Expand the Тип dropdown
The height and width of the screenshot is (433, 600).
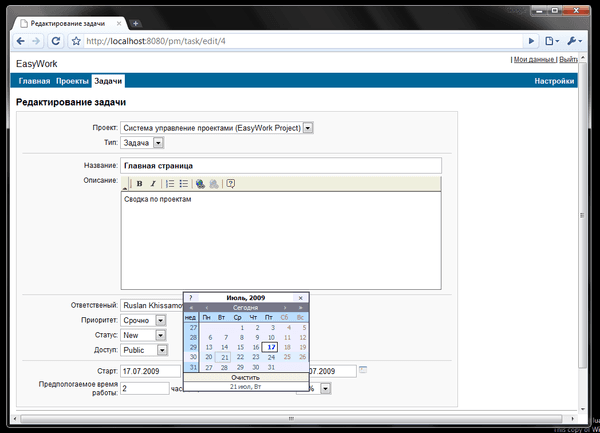pyautogui.click(x=158, y=143)
